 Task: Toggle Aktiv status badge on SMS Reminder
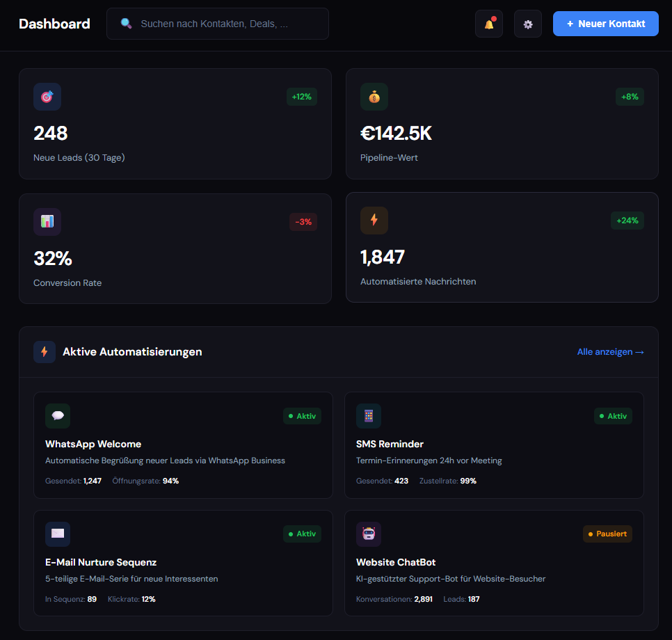(x=613, y=416)
